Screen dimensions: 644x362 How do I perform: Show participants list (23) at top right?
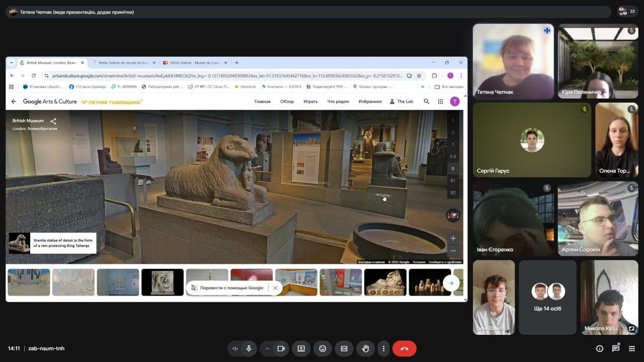tap(627, 11)
